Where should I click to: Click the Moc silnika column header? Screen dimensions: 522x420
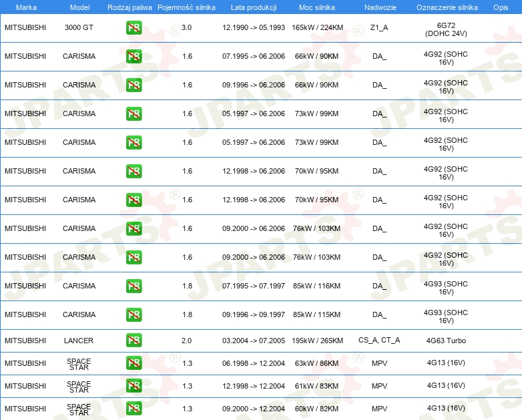317,7
